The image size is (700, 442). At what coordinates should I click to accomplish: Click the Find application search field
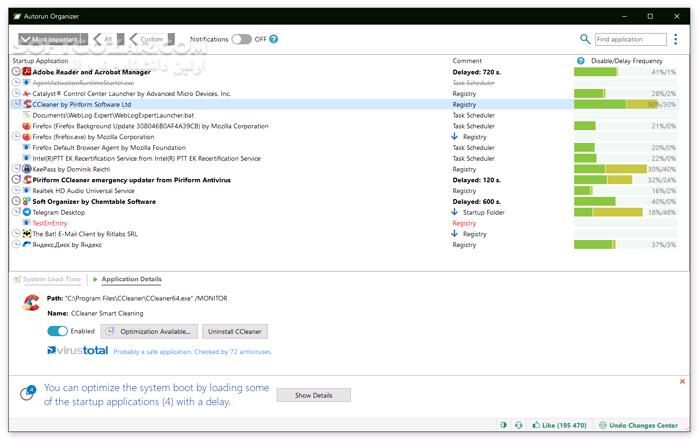click(630, 40)
